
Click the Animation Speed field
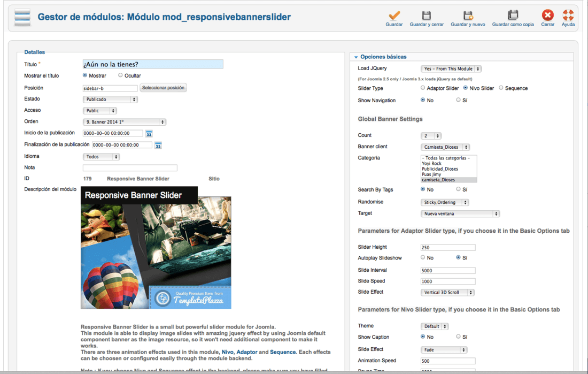(448, 361)
